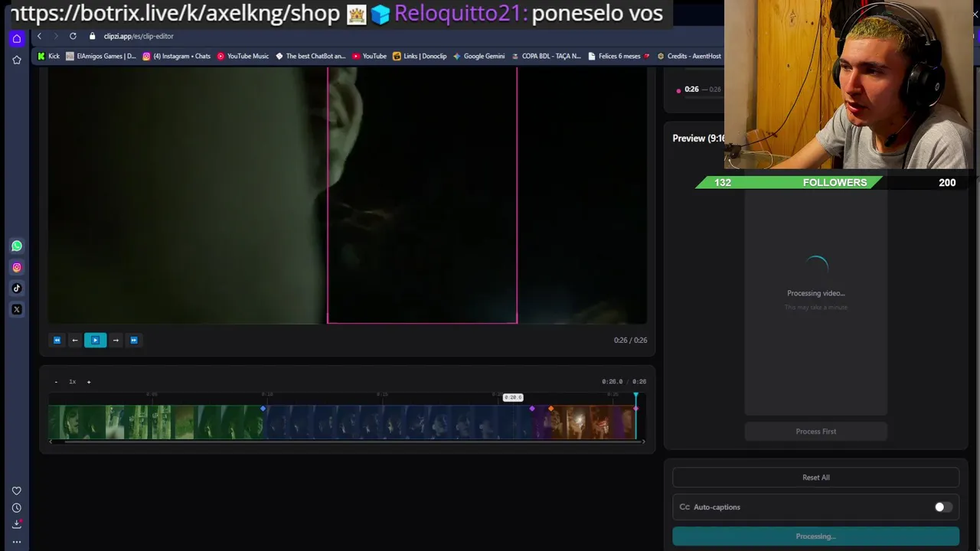Click the green timeline segment thumbnails
980x551 pixels.
coord(155,423)
